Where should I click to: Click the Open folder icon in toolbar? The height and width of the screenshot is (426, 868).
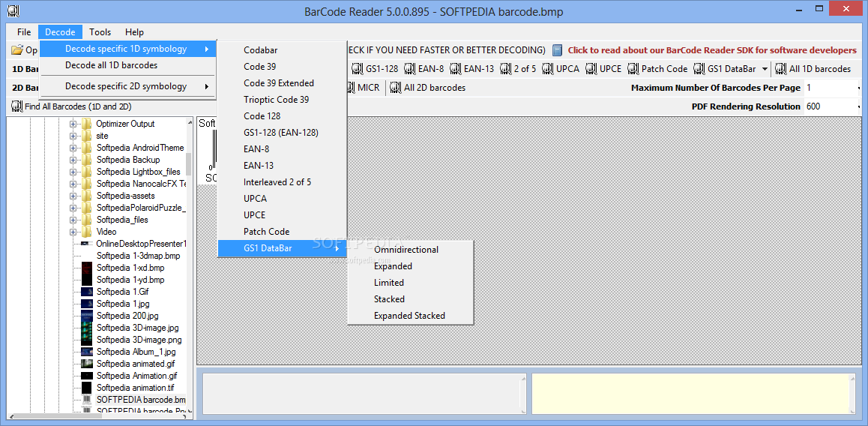click(17, 49)
